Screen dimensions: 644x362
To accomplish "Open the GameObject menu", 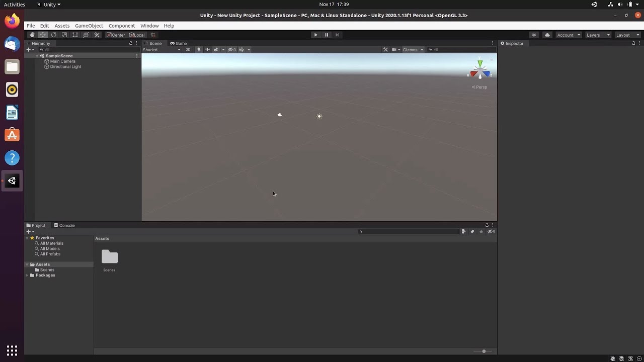I will (x=89, y=26).
